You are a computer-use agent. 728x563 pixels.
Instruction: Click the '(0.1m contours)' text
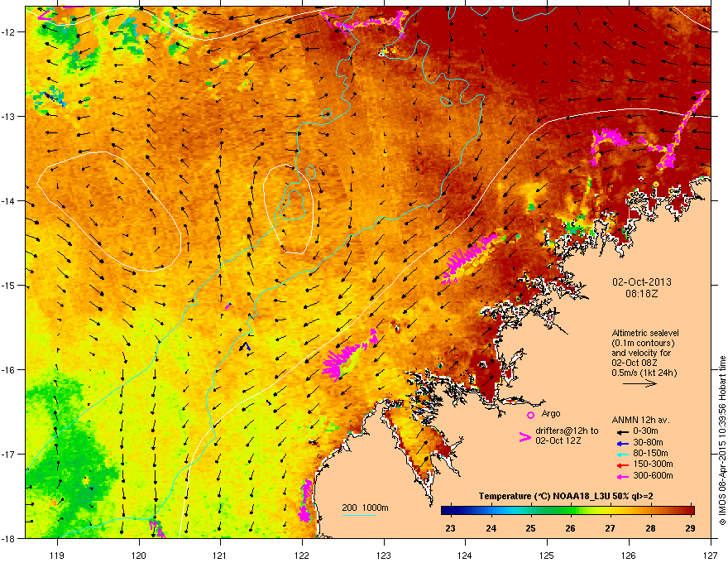643,344
